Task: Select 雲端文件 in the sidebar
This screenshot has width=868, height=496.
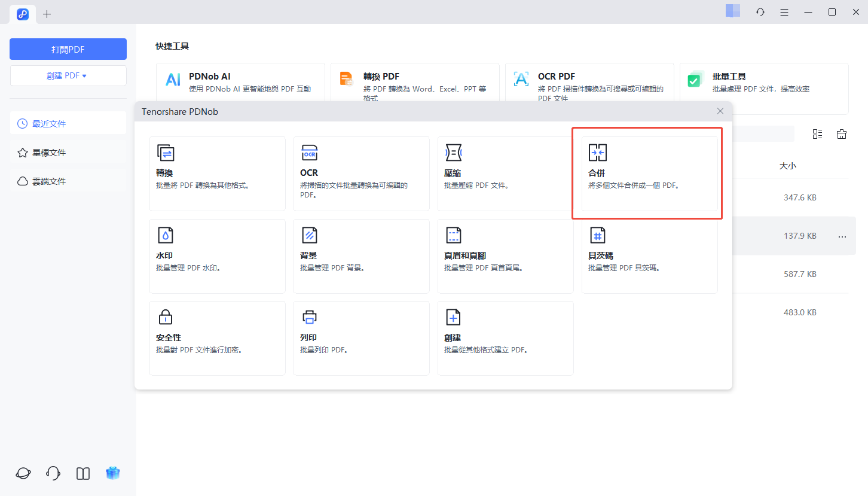Action: (68, 181)
